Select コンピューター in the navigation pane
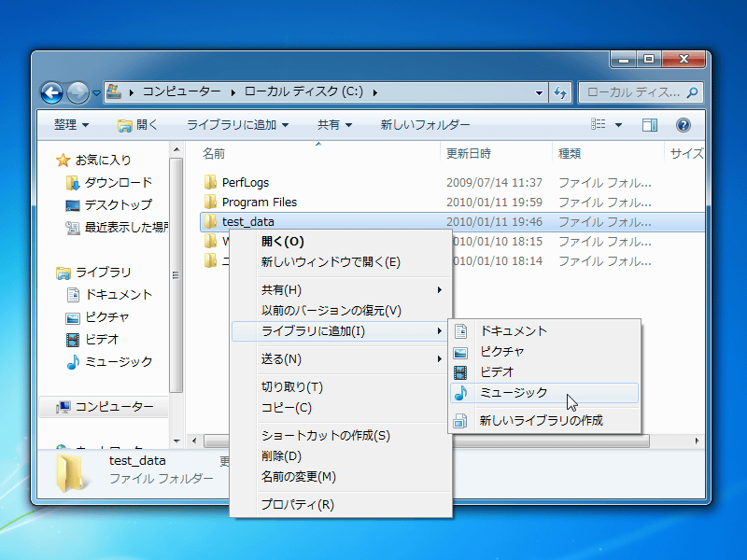 (105, 407)
